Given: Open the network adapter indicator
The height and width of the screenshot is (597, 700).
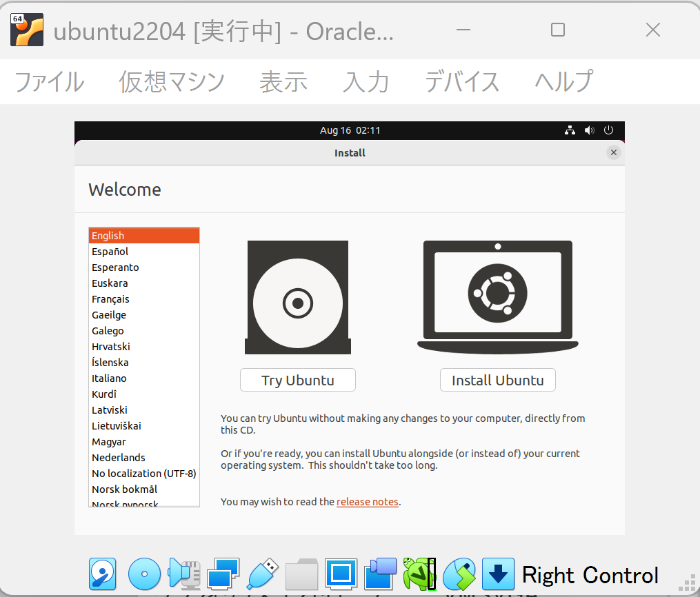Looking at the screenshot, I should 223,574.
